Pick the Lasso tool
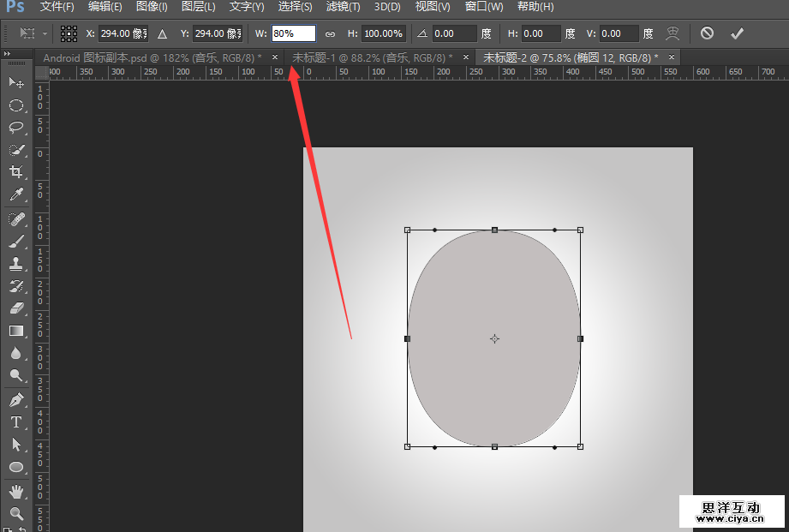The image size is (789, 532). [x=16, y=128]
